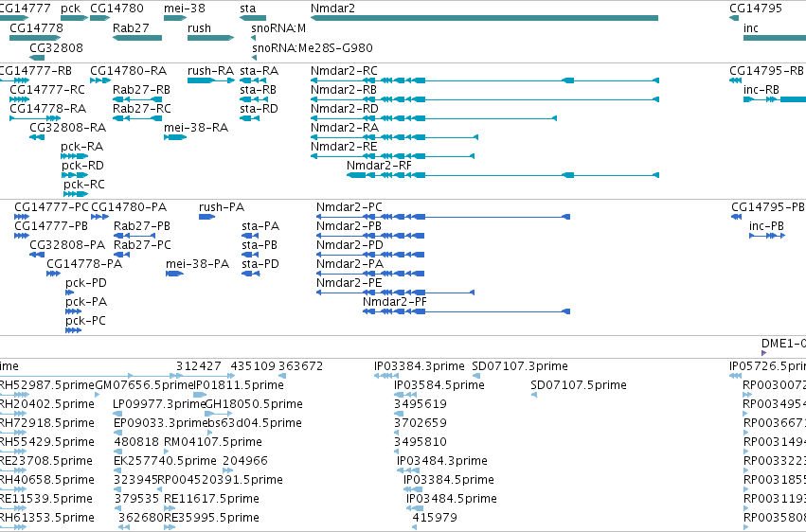Click the teal Nmdar2 gene bar
806x532 pixels.
(484, 18)
